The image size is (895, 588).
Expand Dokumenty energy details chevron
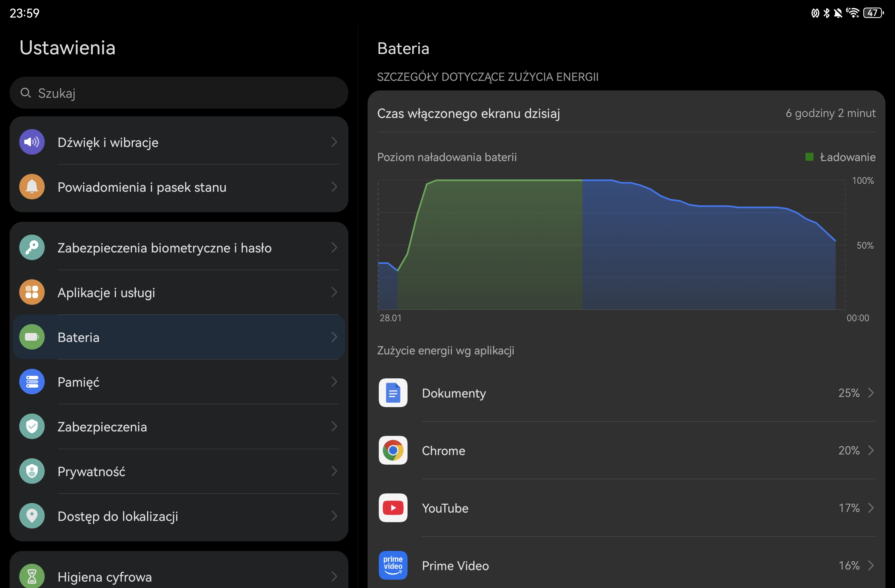click(x=871, y=393)
